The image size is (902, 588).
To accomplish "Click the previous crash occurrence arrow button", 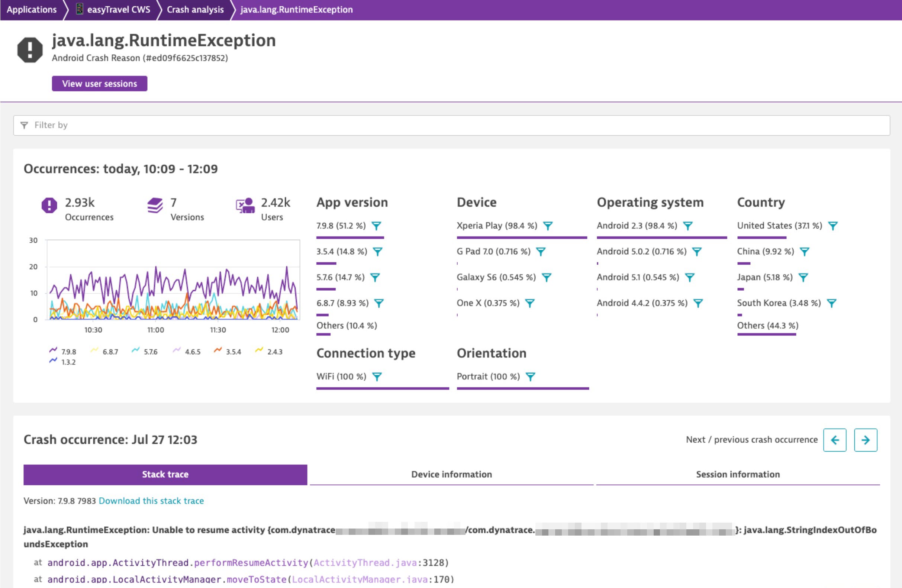I will coord(835,440).
